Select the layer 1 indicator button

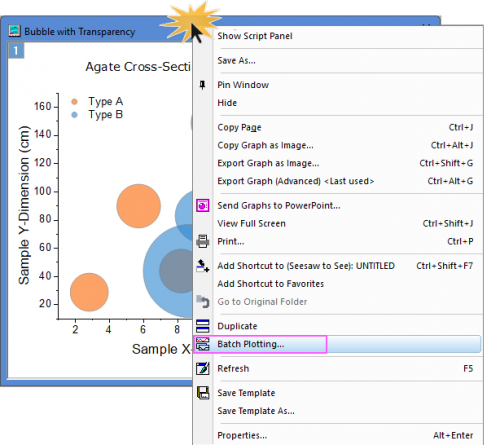(x=16, y=51)
